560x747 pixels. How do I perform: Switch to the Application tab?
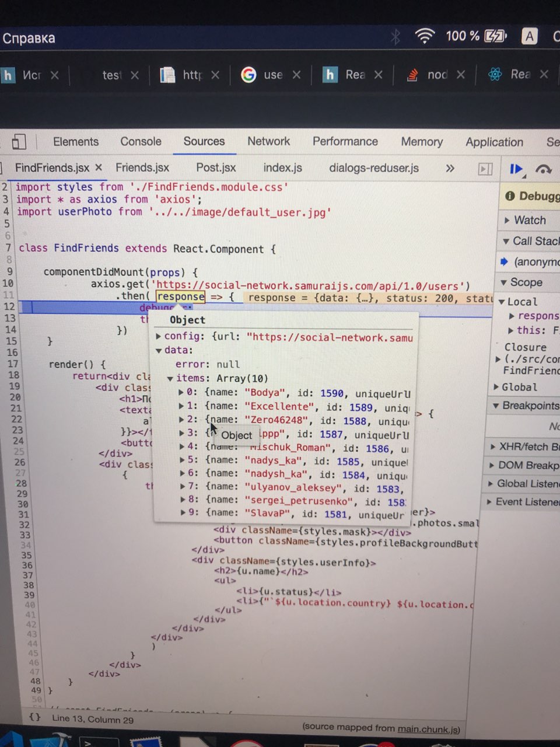[494, 142]
